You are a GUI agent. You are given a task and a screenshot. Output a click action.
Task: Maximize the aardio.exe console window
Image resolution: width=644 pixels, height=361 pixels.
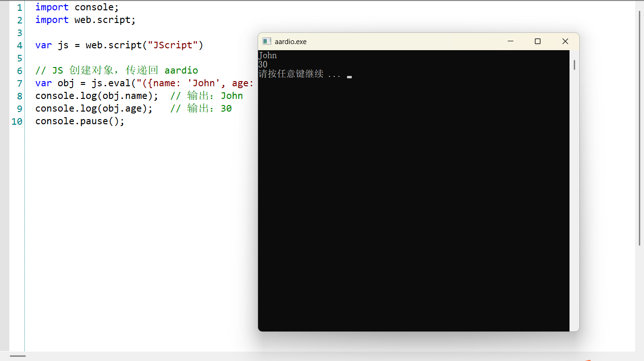point(538,41)
